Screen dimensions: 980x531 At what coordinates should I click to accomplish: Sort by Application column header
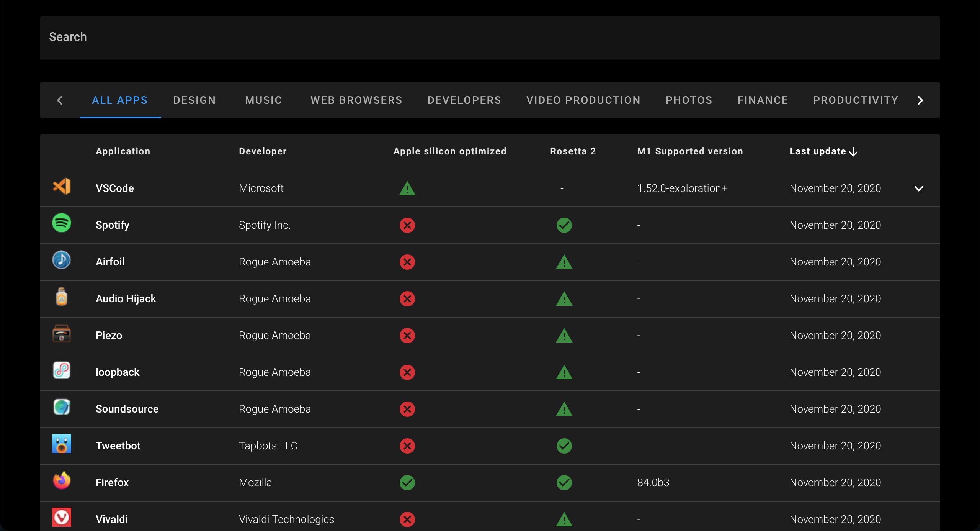[x=123, y=151]
